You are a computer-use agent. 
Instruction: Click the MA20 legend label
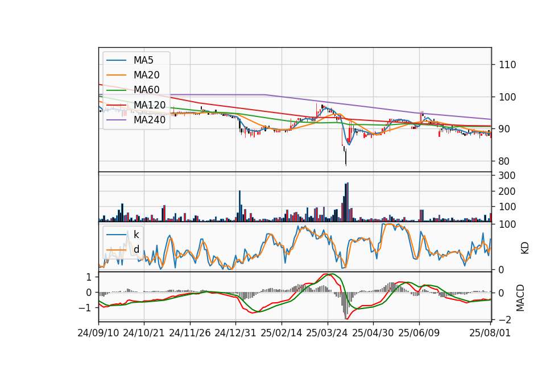point(146,75)
